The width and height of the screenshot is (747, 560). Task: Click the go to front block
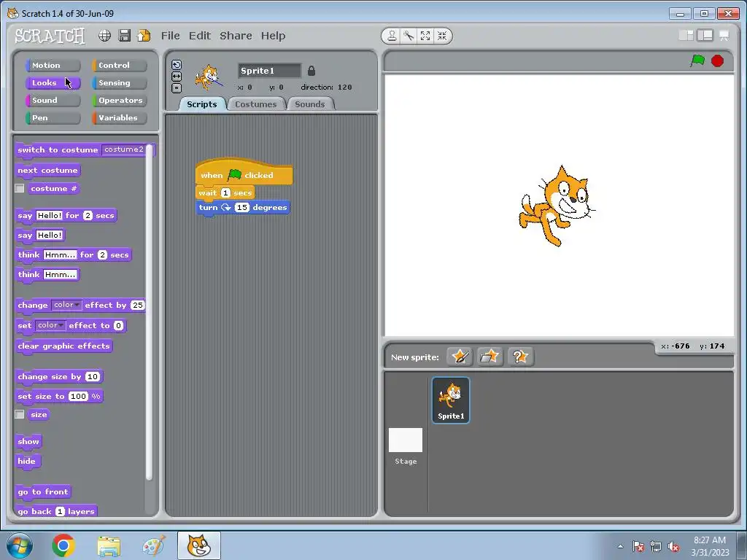pos(43,492)
